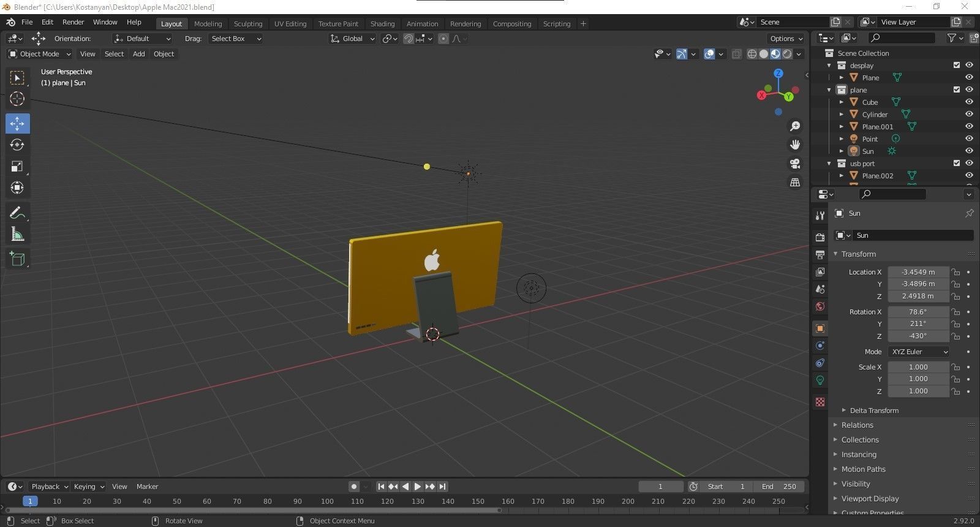This screenshot has height=527, width=980.
Task: Select the Scale tool
Action: pyautogui.click(x=17, y=166)
